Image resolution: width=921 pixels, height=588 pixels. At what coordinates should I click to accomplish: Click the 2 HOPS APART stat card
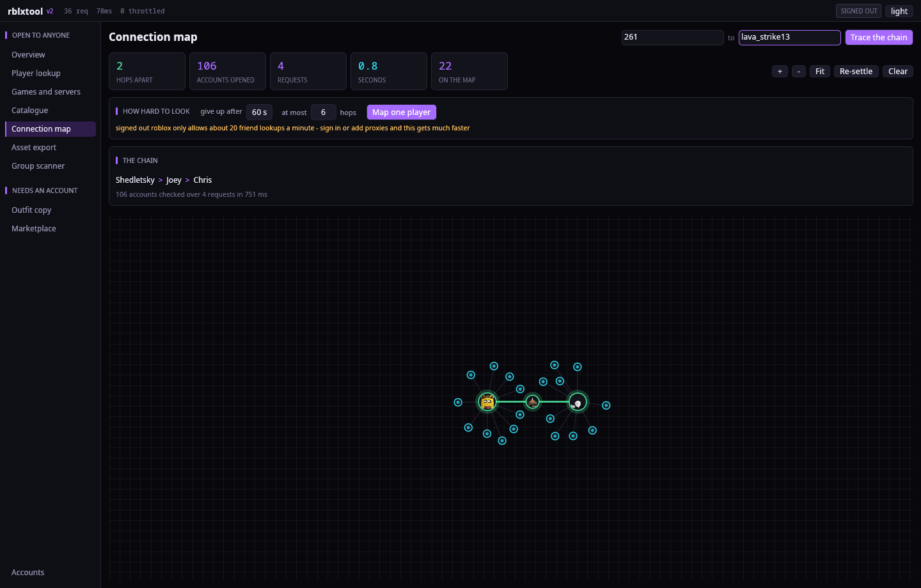click(x=147, y=72)
